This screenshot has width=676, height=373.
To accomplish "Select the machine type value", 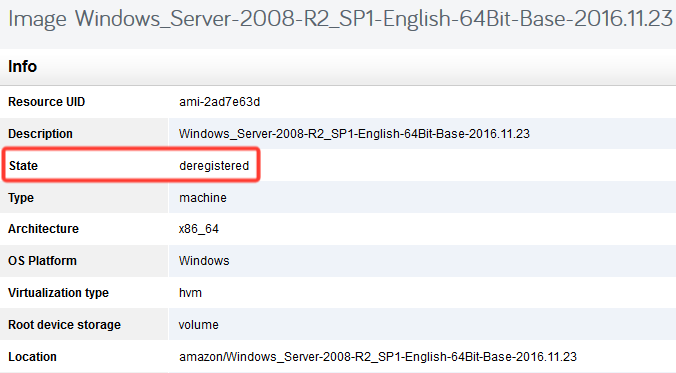I will click(203, 197).
